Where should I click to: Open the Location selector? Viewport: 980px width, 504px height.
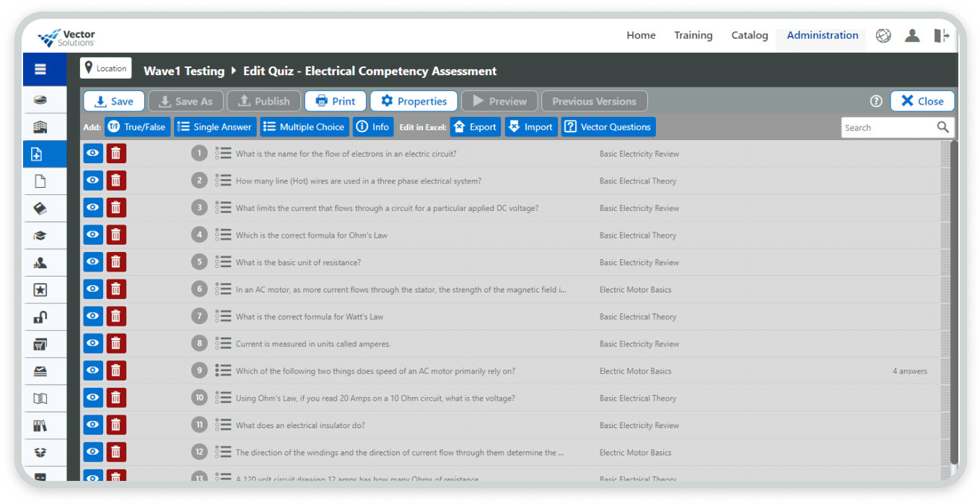(x=105, y=69)
